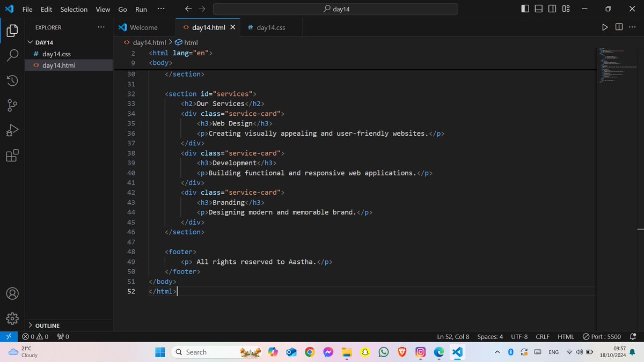Open Run and Debug view

12,131
